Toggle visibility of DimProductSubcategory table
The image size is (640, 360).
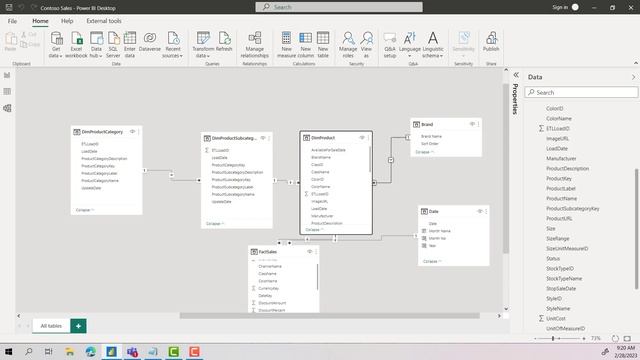(x=263, y=138)
